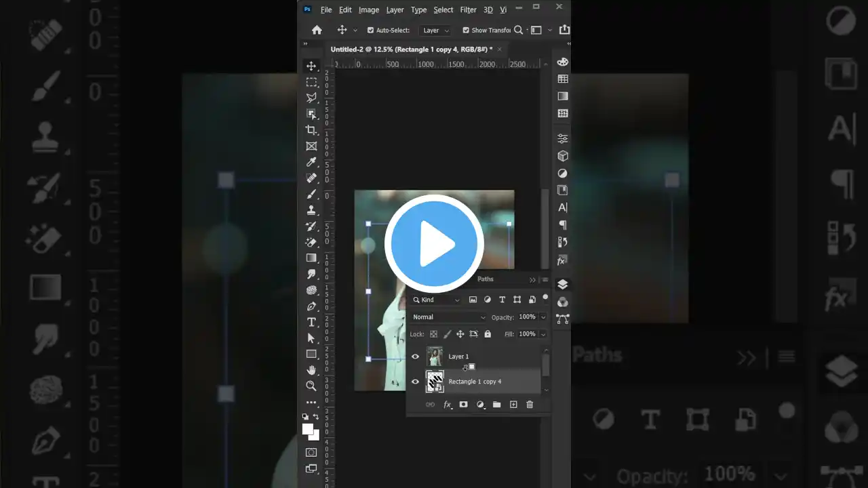
Task: Open the Channels panel icon
Action: 563,302
